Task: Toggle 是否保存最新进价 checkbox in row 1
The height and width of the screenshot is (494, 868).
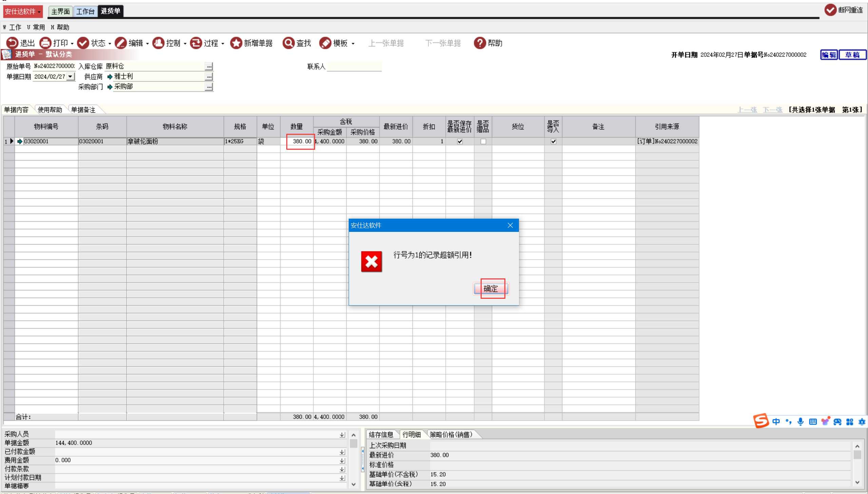Action: coord(460,142)
